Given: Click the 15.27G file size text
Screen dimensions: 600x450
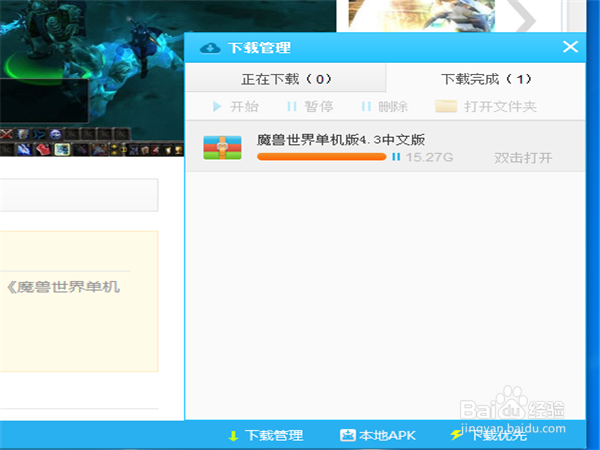Looking at the screenshot, I should coord(429,157).
